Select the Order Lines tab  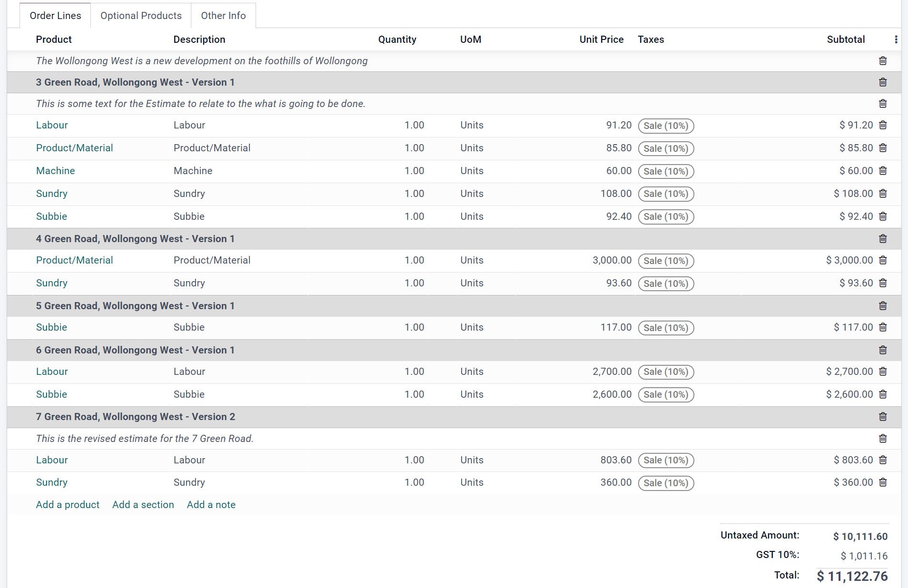55,16
